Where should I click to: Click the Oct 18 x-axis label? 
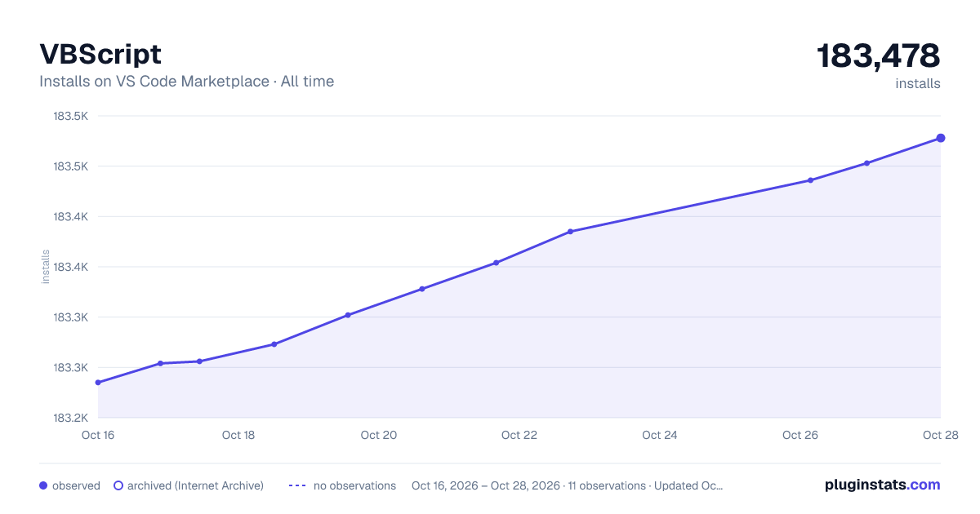(238, 435)
